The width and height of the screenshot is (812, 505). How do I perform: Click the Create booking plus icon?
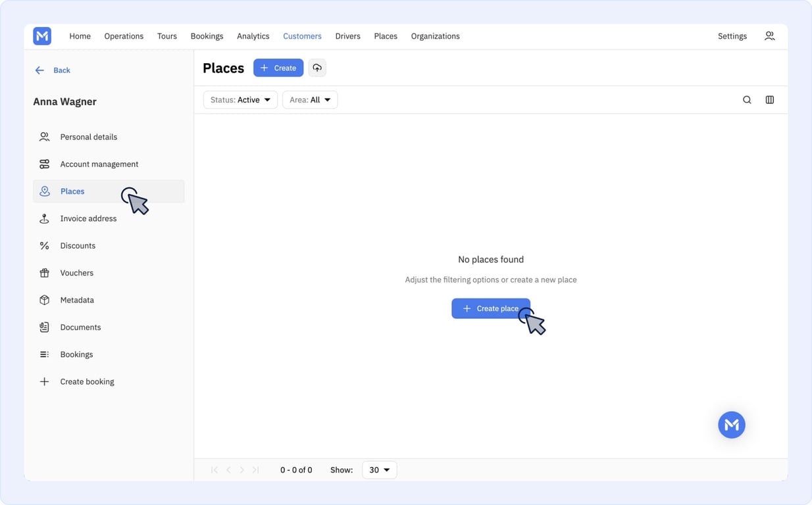(44, 381)
